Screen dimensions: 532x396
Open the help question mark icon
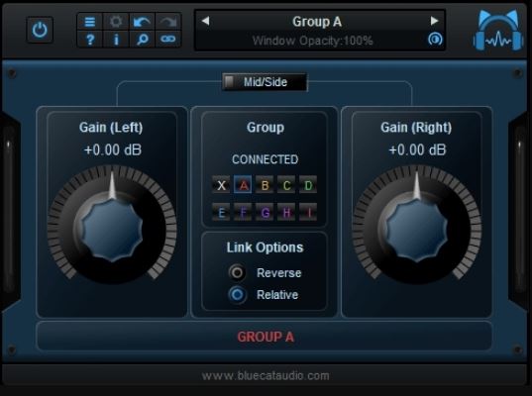90,39
